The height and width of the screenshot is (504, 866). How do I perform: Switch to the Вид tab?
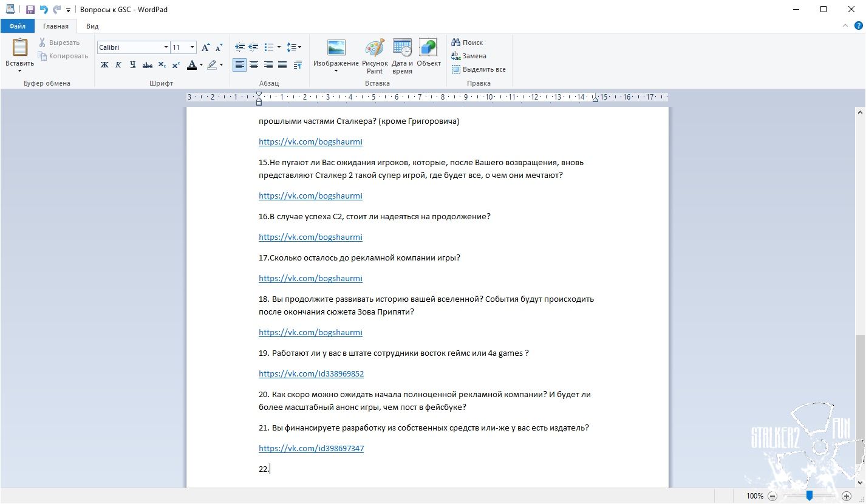(92, 26)
